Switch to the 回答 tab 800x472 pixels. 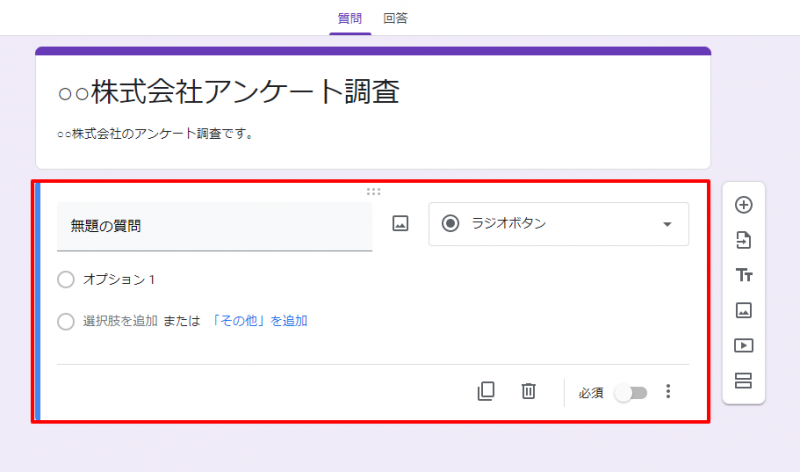(395, 18)
